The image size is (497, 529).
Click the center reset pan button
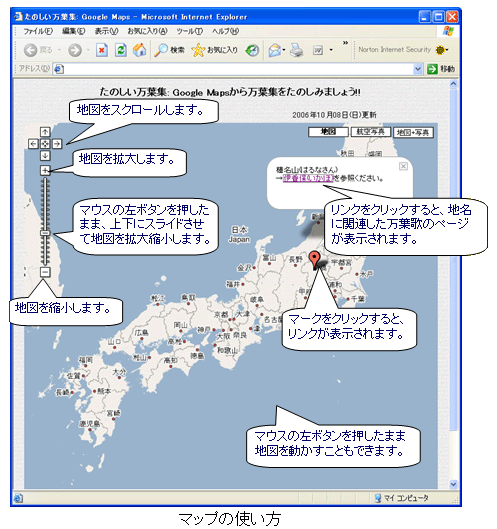pyautogui.click(x=45, y=144)
